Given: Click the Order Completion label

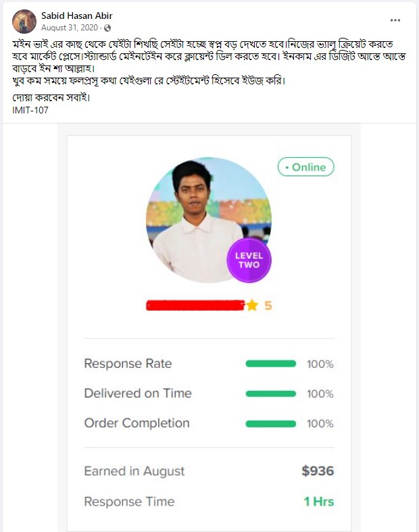Looking at the screenshot, I should click(x=137, y=423).
